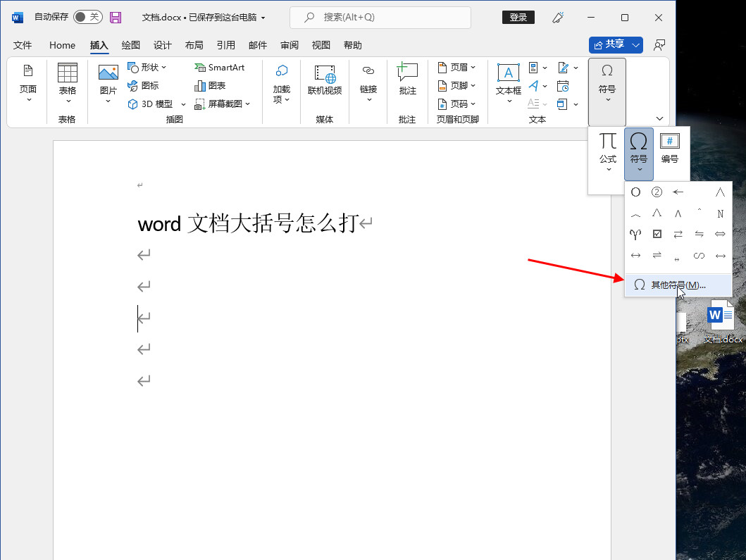The height and width of the screenshot is (560, 746).
Task: Open the 页脚 (Footer) dropdown
Action: [x=456, y=86]
